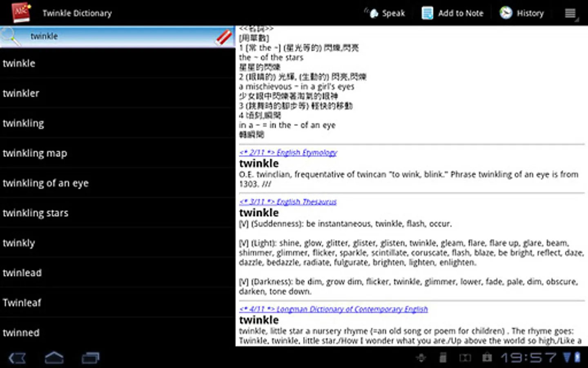Tap '[V] (Light)' thesaurus paragraph
588x368 pixels.
[x=411, y=253]
